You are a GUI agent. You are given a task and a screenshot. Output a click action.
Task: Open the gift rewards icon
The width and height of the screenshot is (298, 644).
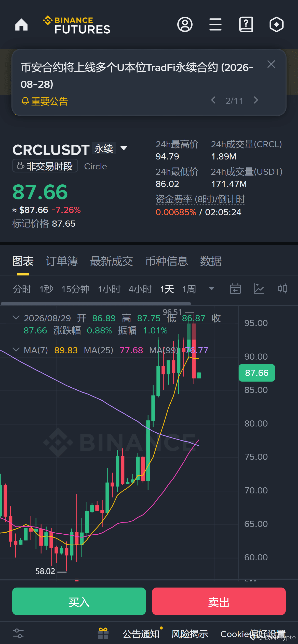(103, 633)
